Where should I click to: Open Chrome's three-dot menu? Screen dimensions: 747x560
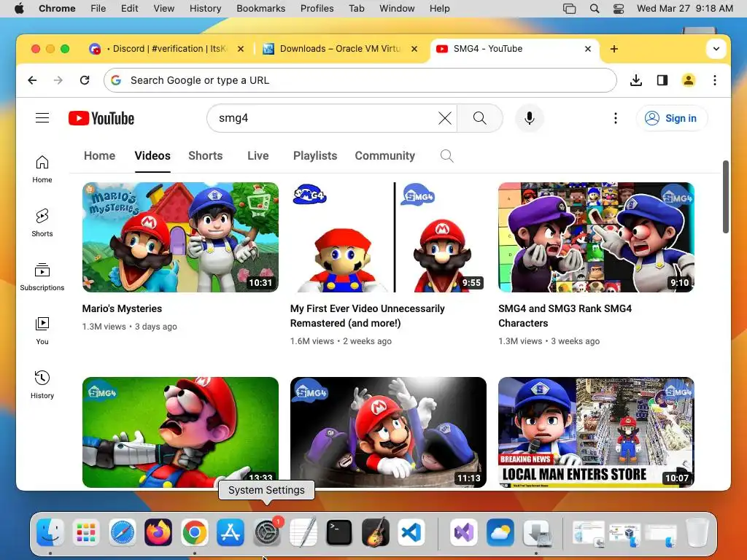click(x=715, y=80)
